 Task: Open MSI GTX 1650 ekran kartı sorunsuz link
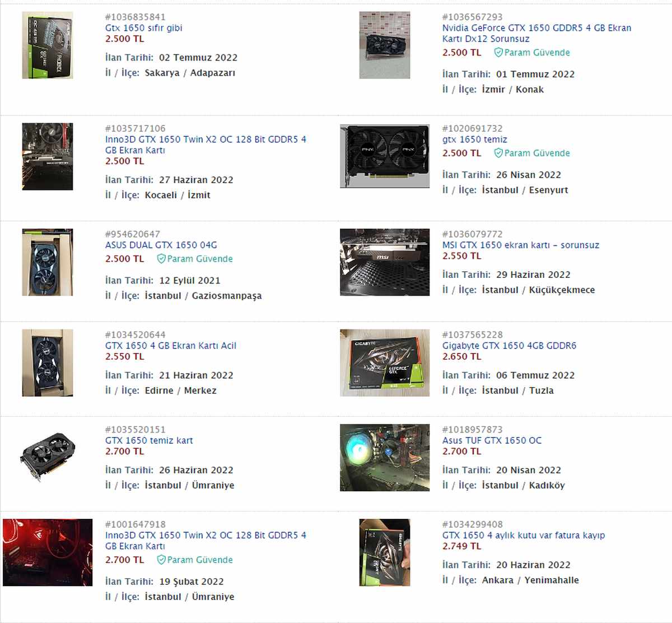pos(521,245)
